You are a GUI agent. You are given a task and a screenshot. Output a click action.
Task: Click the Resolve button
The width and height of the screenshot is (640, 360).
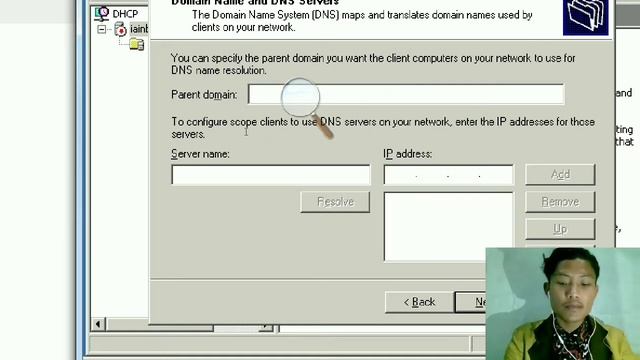click(335, 202)
